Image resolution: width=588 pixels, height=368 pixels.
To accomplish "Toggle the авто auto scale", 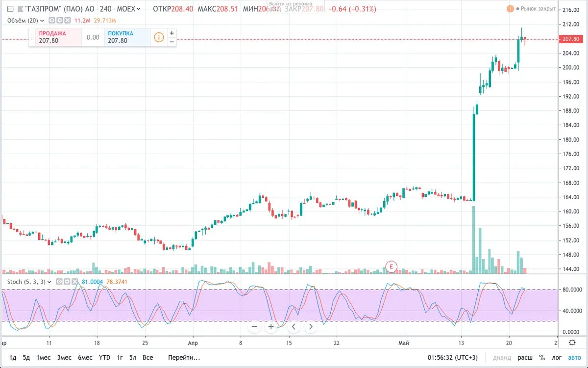I will tap(574, 358).
